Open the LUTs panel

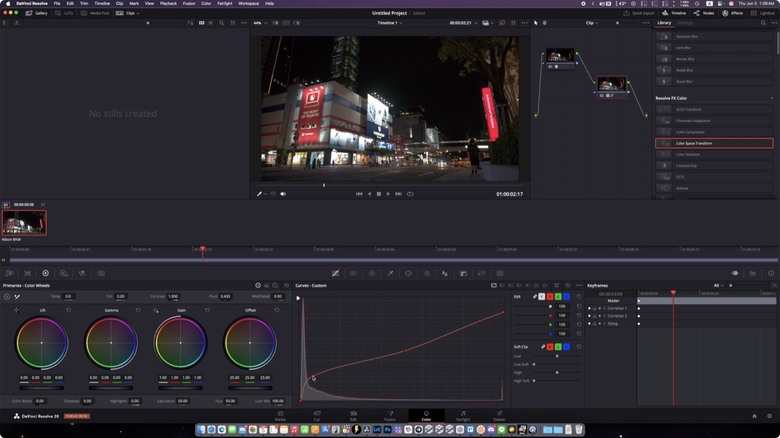pyautogui.click(x=64, y=13)
